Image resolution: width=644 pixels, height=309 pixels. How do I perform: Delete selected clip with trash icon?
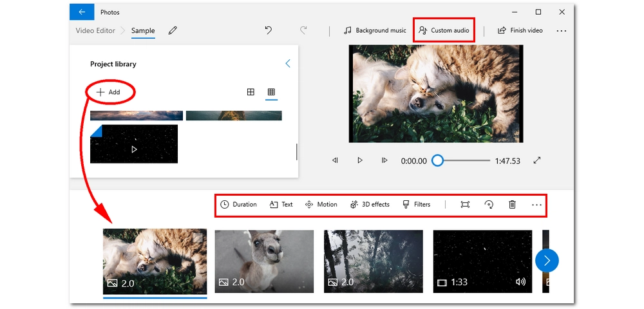[513, 205]
